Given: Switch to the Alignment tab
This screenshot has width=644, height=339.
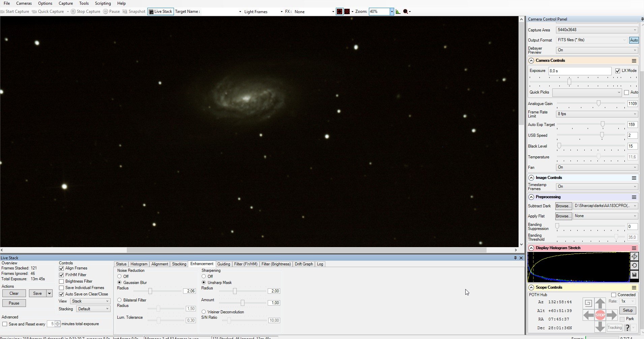Looking at the screenshot, I should tap(160, 264).
